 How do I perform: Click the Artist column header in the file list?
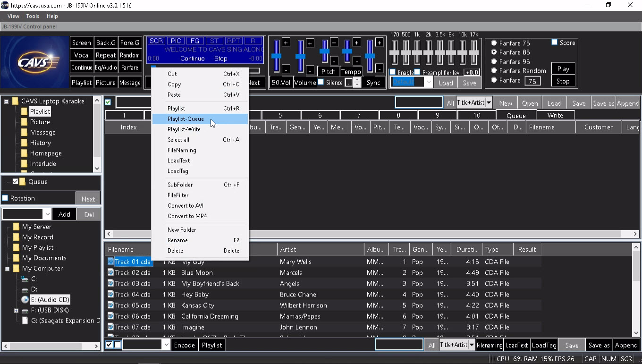click(x=321, y=249)
